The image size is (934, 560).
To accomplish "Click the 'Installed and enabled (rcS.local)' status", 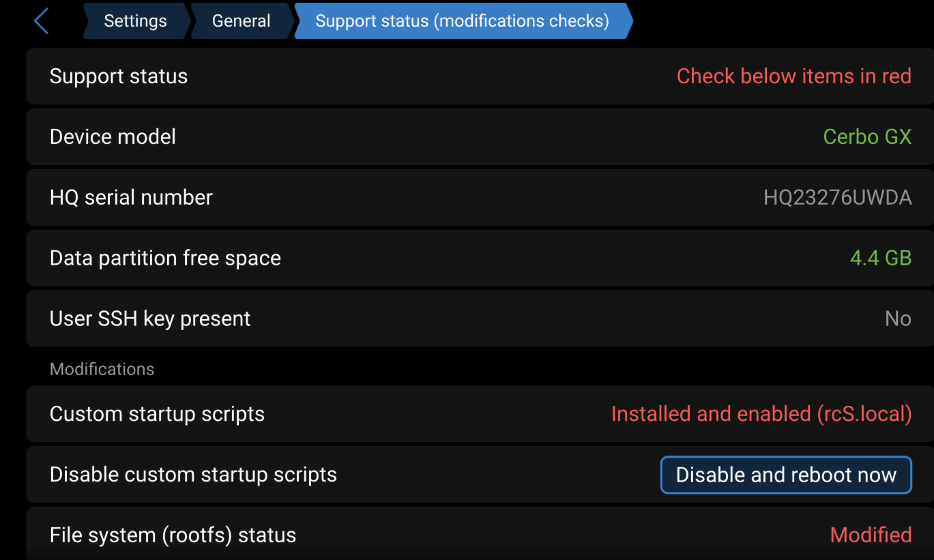I will click(x=761, y=414).
